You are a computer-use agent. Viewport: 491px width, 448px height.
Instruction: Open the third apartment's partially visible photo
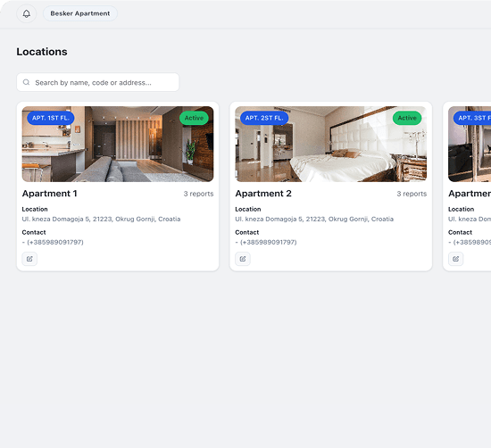pos(470,144)
